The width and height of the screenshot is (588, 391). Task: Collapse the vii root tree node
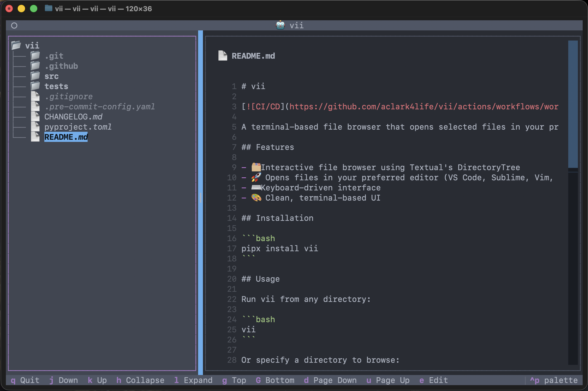tap(32, 45)
